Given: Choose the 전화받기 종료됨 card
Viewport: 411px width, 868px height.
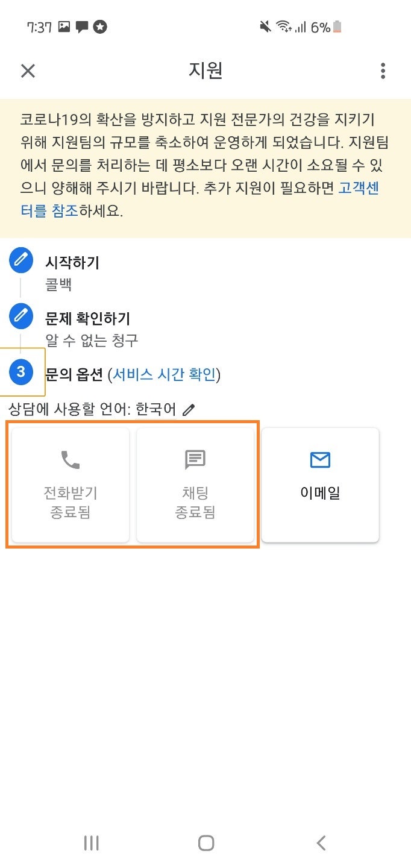Looking at the screenshot, I should click(71, 485).
